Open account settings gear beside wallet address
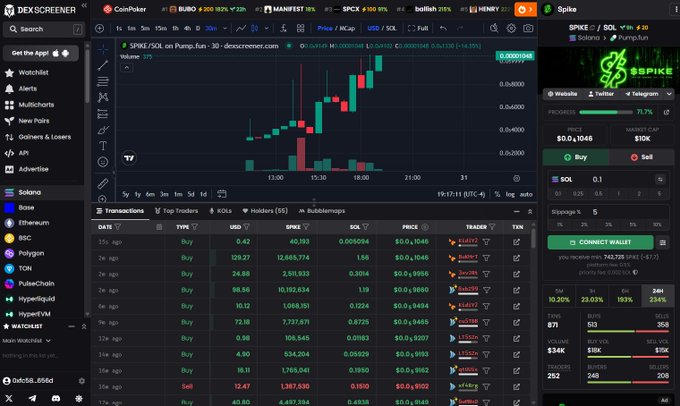Screen dimensions: 680x406 (82, 381)
